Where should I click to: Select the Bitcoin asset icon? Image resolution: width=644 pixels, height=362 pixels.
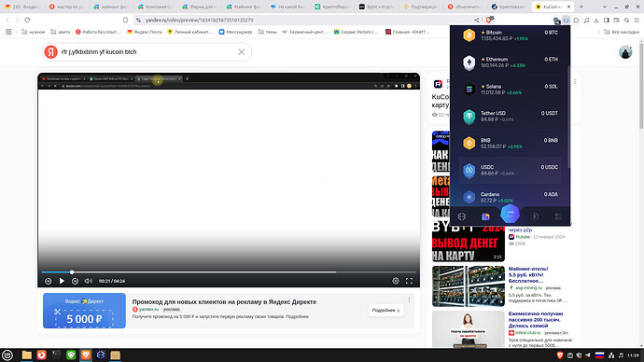pyautogui.click(x=469, y=35)
